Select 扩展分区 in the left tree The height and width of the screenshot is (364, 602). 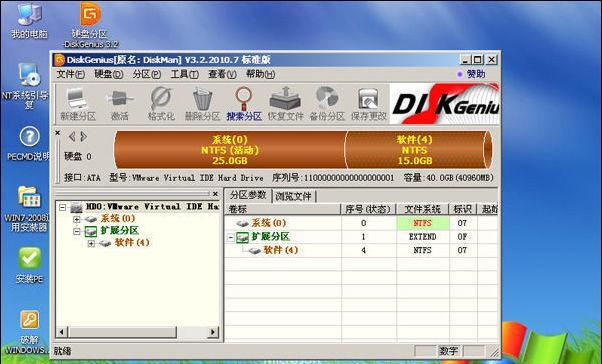119,231
